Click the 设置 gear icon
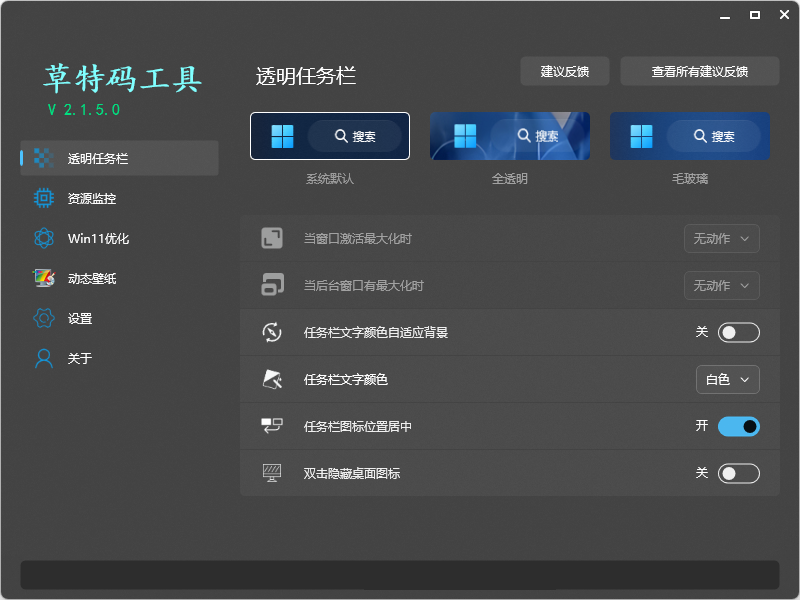 tap(44, 318)
